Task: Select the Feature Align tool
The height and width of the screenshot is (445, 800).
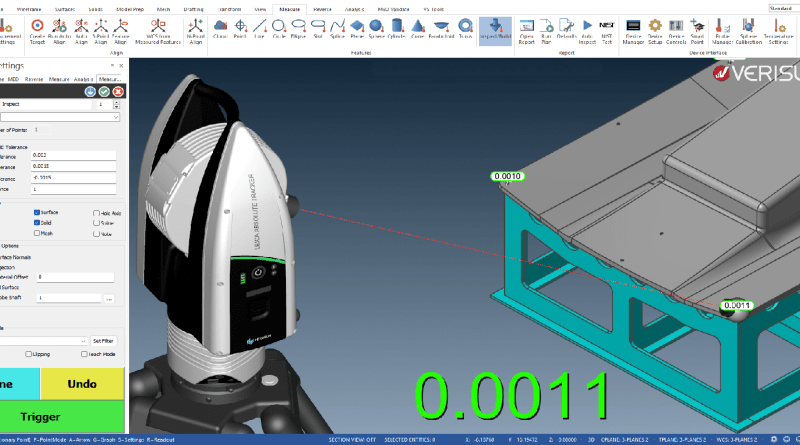Action: [x=120, y=32]
